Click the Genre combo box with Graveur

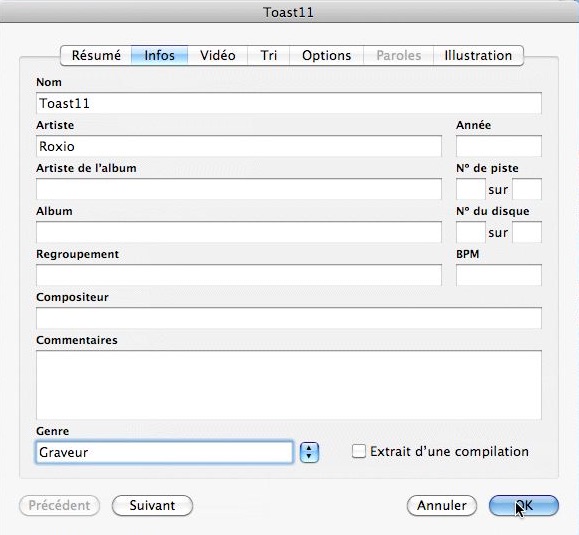tap(164, 452)
